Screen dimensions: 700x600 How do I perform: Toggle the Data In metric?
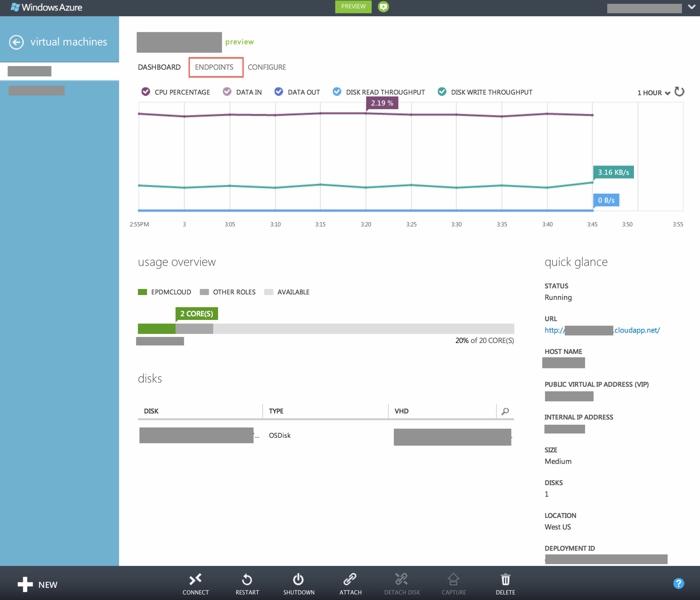click(x=227, y=92)
